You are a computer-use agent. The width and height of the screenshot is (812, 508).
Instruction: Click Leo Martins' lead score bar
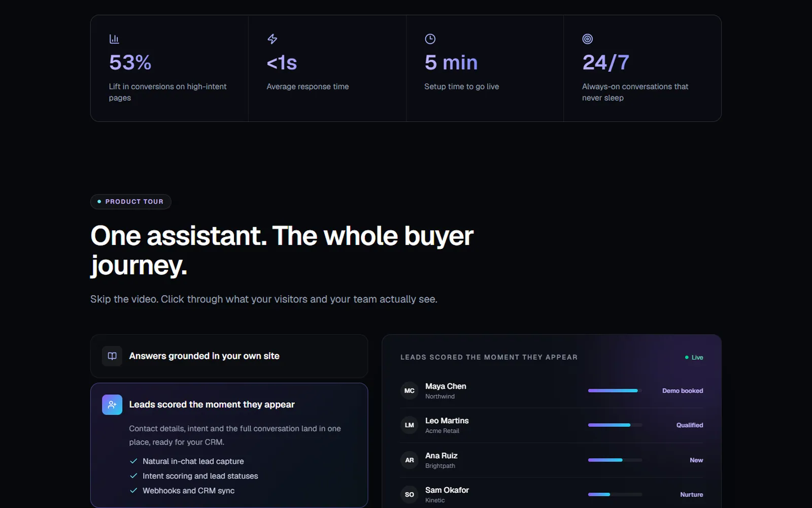coord(615,425)
